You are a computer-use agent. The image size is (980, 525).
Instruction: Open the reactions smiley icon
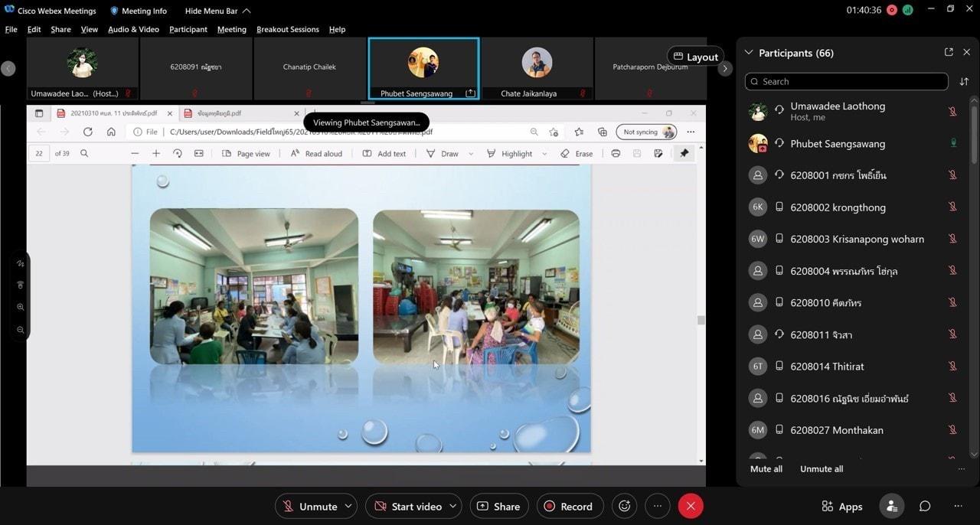coord(625,506)
